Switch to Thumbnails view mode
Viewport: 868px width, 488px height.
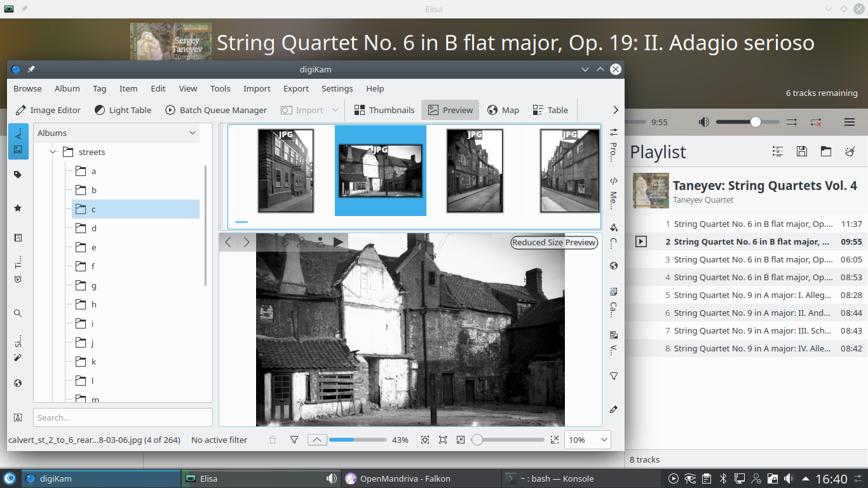[x=384, y=110]
